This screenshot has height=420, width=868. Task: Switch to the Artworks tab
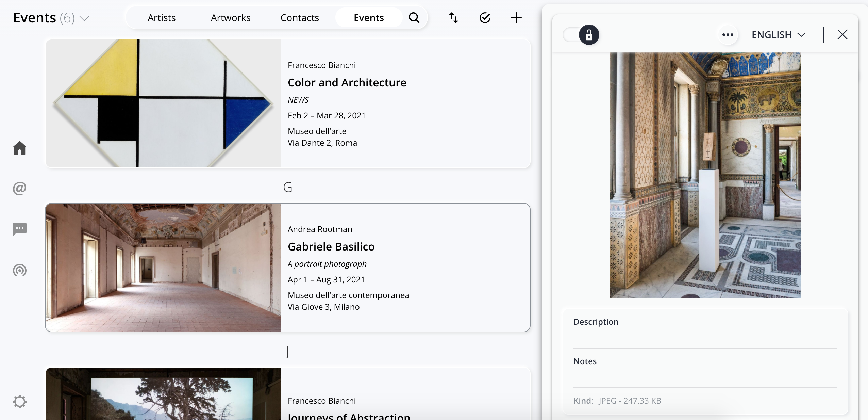coord(231,18)
